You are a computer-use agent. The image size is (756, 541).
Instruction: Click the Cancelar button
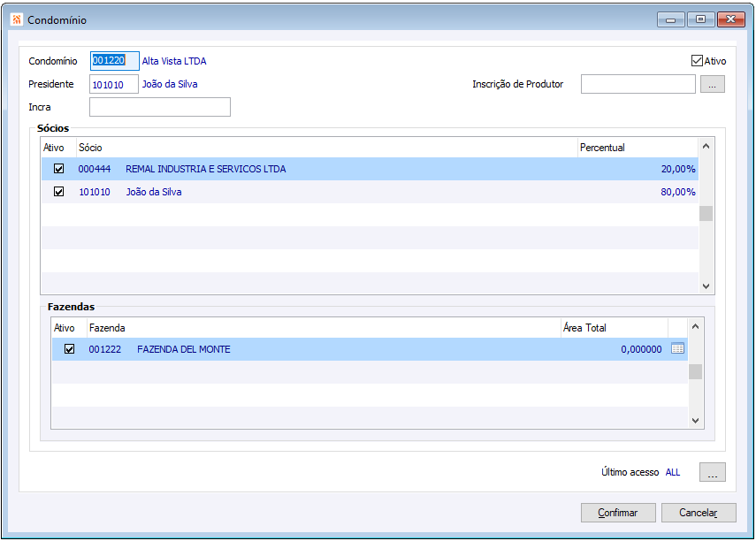(699, 513)
